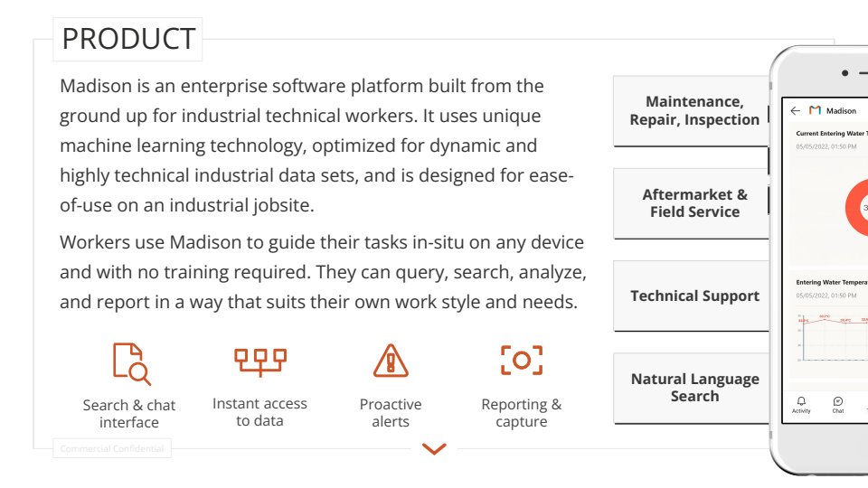
Task: Click the Instant access to data icon
Action: pyautogui.click(x=260, y=360)
